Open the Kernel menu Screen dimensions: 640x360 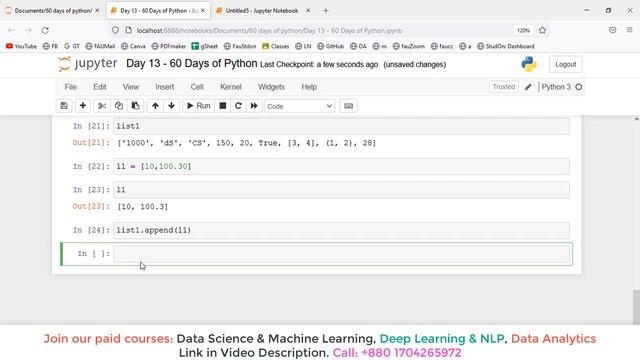231,87
